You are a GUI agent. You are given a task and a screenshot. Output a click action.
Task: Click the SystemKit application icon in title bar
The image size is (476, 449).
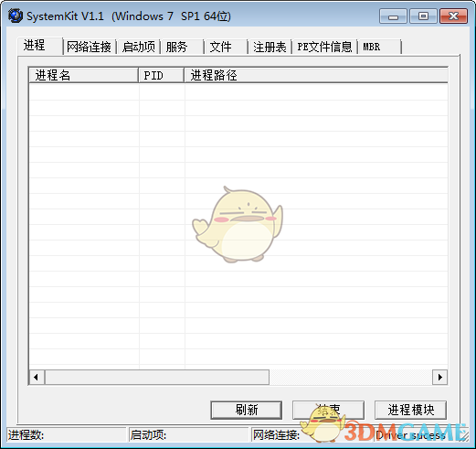[16, 16]
